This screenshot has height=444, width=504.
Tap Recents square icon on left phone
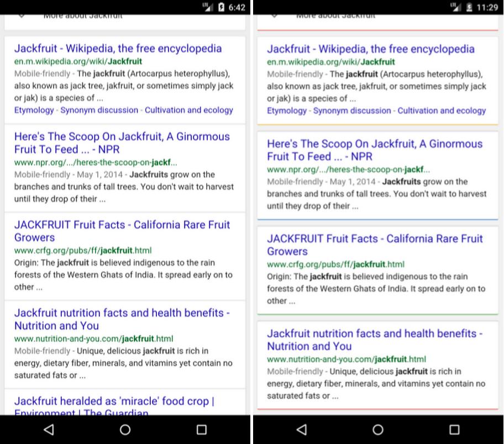202,430
